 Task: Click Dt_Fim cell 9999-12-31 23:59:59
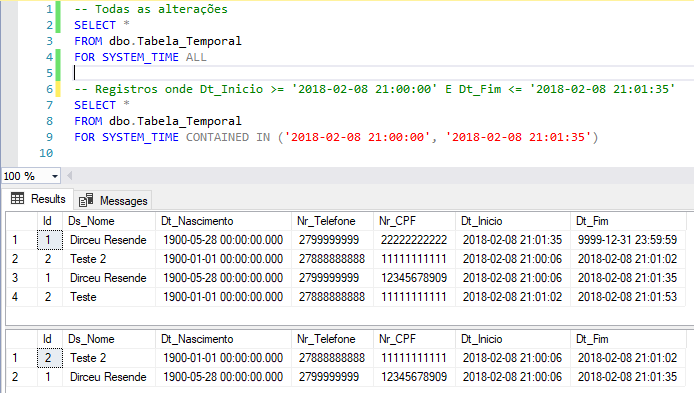tap(628, 240)
